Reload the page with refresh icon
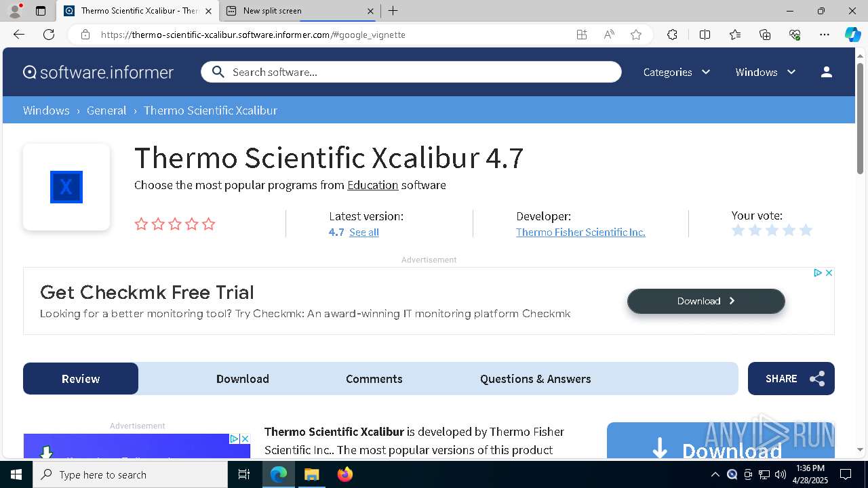868x488 pixels. click(49, 35)
